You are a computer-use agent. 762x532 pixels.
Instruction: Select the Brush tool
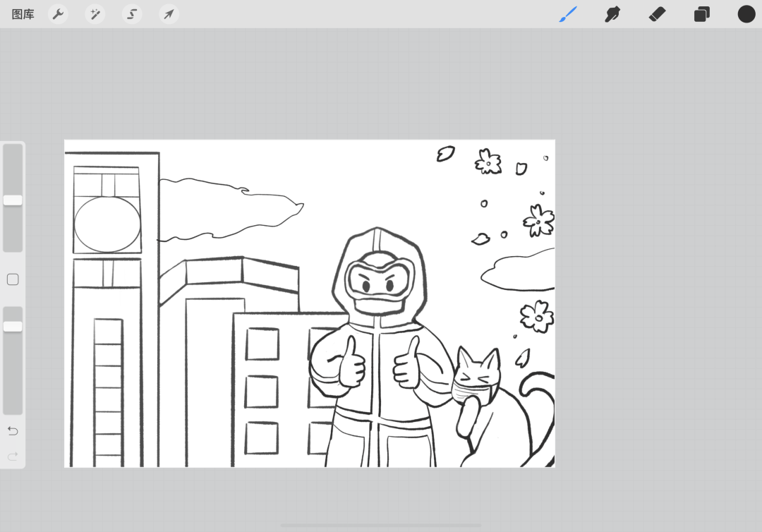(x=568, y=14)
